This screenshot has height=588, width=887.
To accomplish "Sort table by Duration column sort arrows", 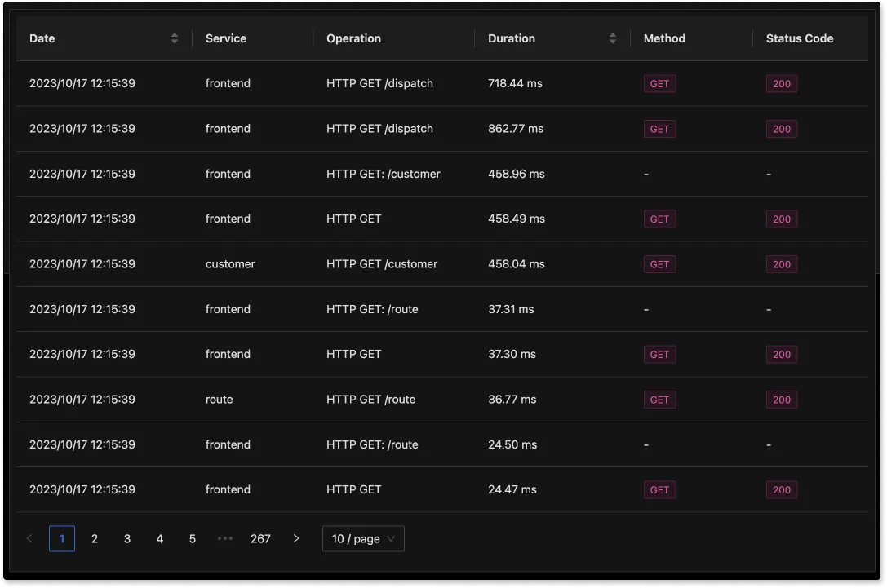I will point(613,38).
